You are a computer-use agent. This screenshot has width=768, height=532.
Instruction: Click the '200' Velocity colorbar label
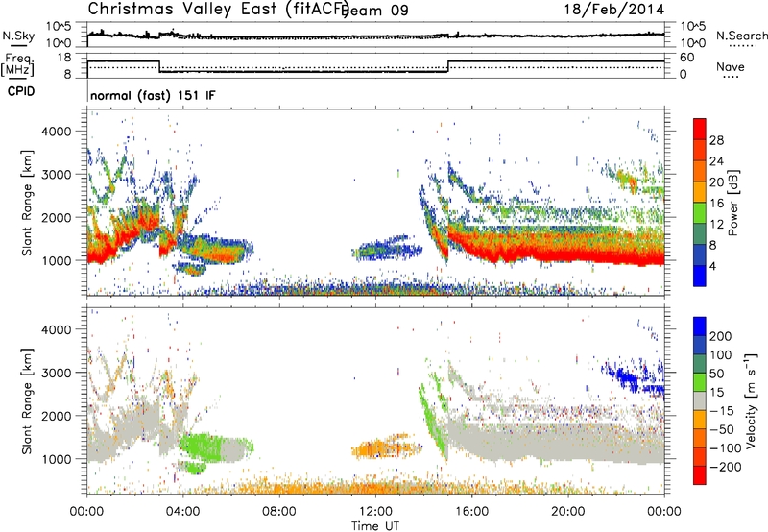[721, 336]
